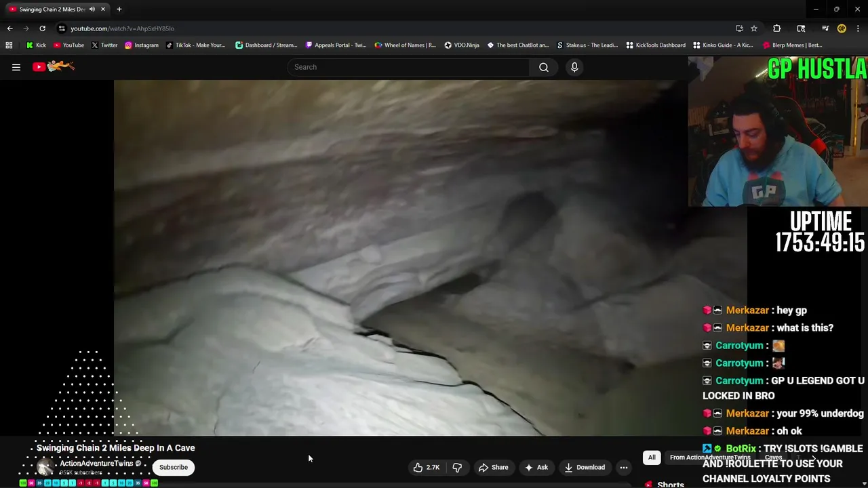Open media controls toolbar icon

pos(825,28)
